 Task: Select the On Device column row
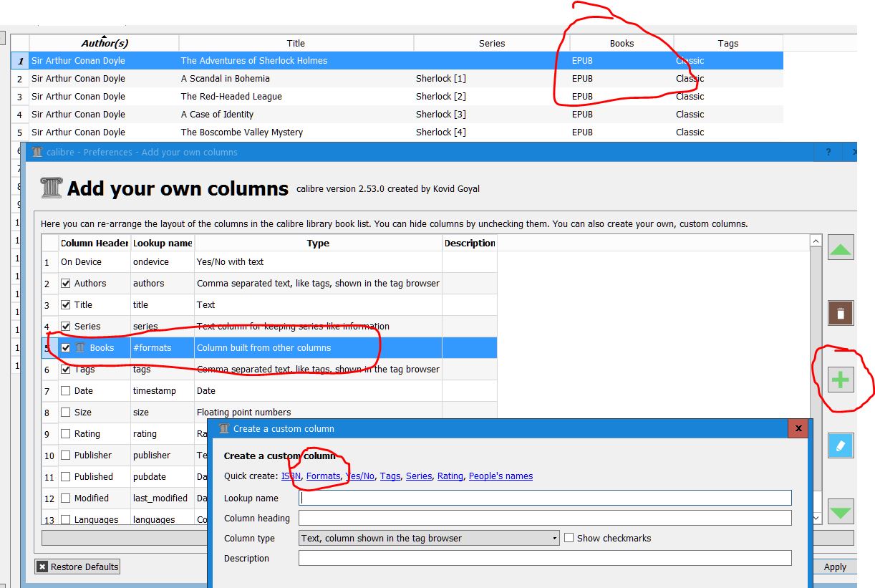tap(269, 262)
